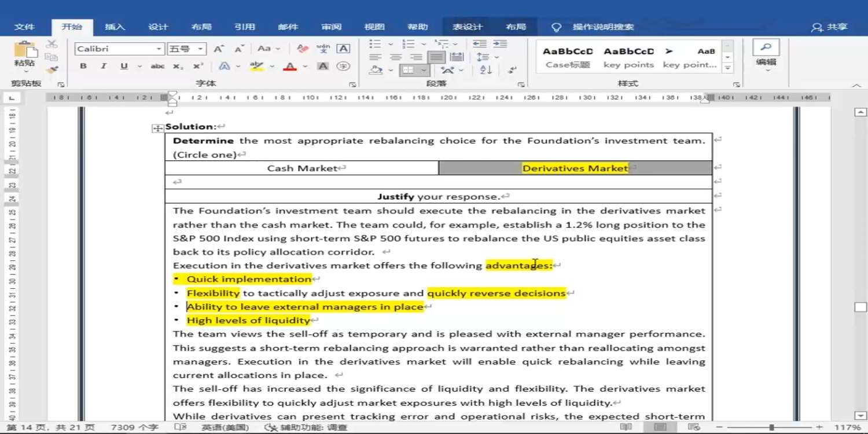Apply yellow text highlight color
Screen dimensions: 868x434
pos(256,67)
